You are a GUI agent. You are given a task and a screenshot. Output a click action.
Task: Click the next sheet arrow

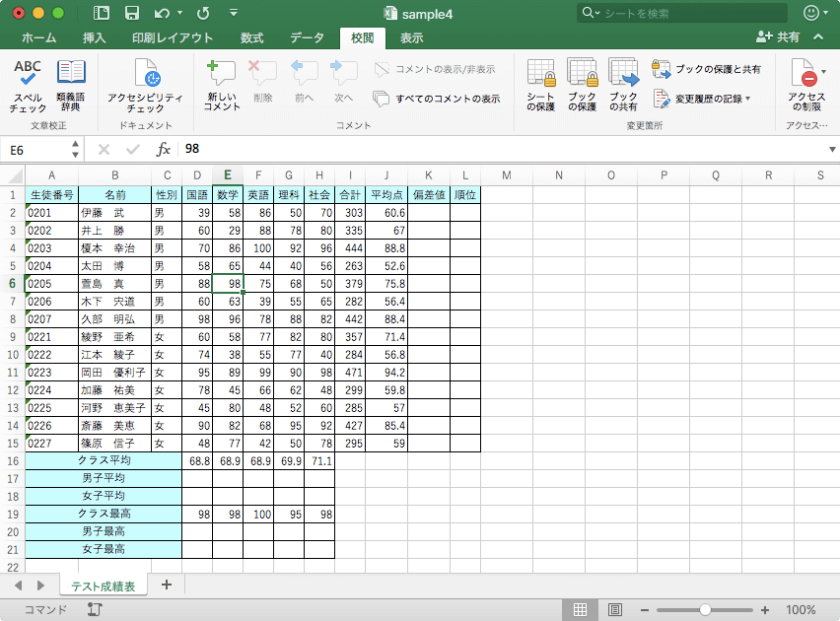[40, 586]
